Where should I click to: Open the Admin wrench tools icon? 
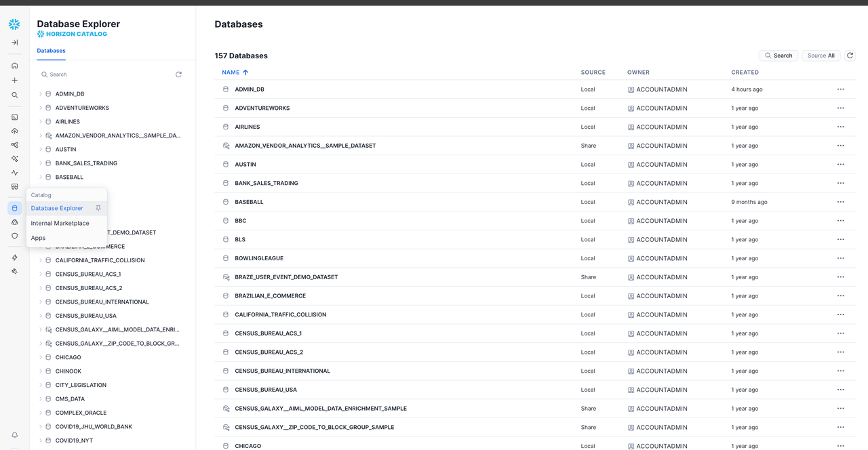point(14,271)
